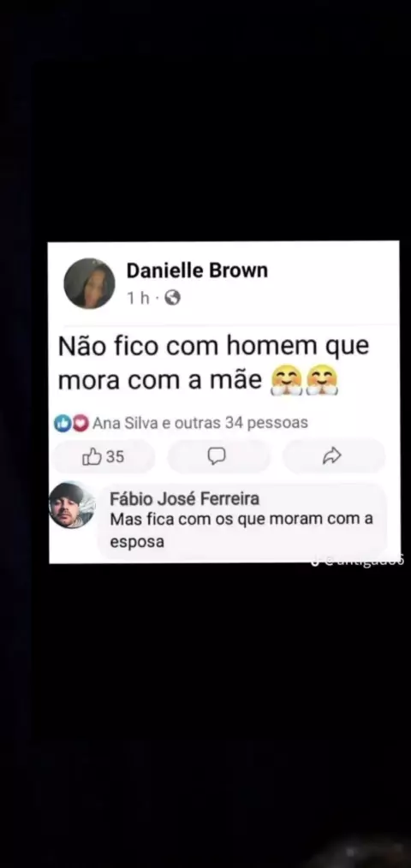This screenshot has height=868, width=411.
Task: Open Danielle Brown's profile picture
Action: pyautogui.click(x=89, y=283)
